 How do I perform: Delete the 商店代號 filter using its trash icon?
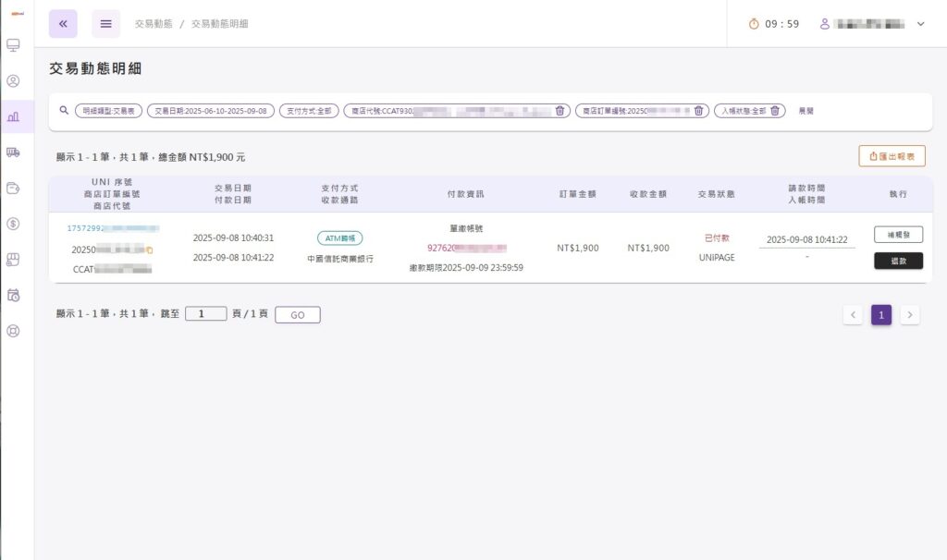tap(560, 110)
